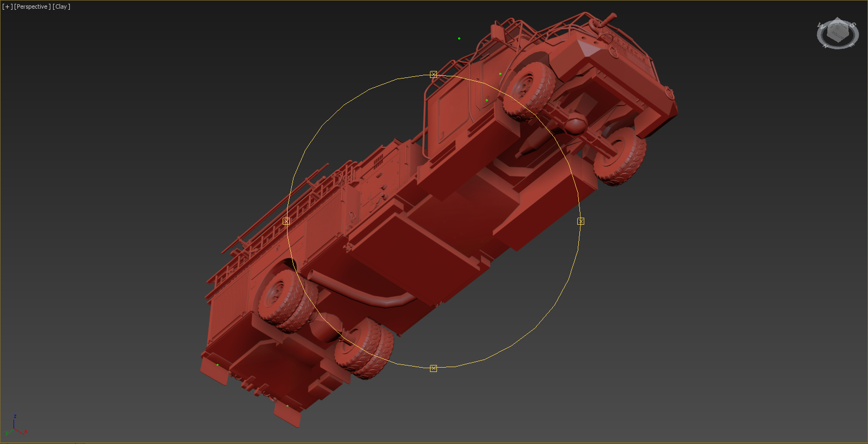868x444 pixels.
Task: Select the truck's front left wheel
Action: click(x=529, y=90)
